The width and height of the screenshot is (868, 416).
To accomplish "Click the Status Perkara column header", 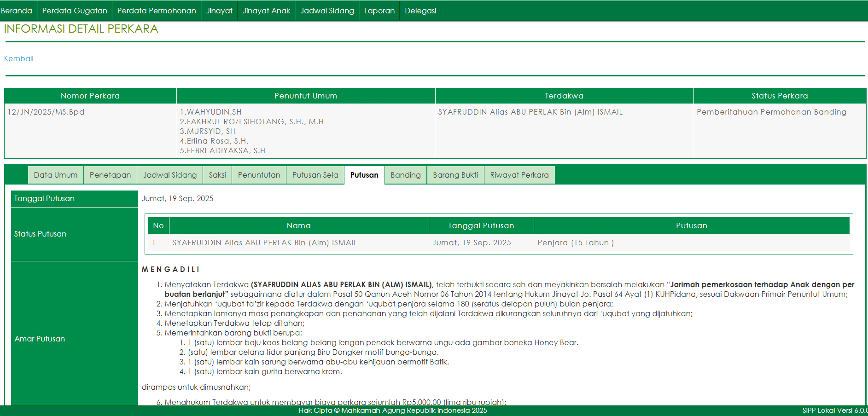I will click(780, 96).
